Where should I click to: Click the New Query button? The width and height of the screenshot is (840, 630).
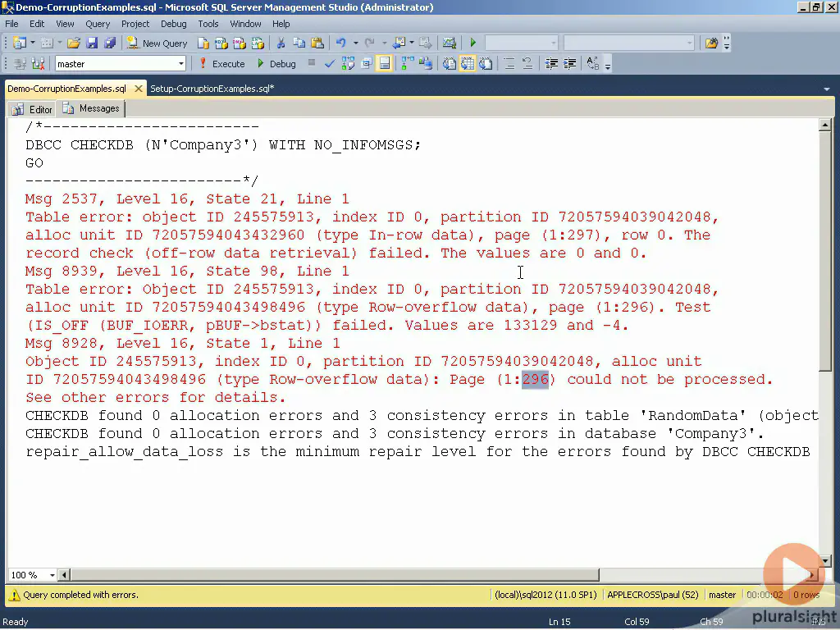157,43
